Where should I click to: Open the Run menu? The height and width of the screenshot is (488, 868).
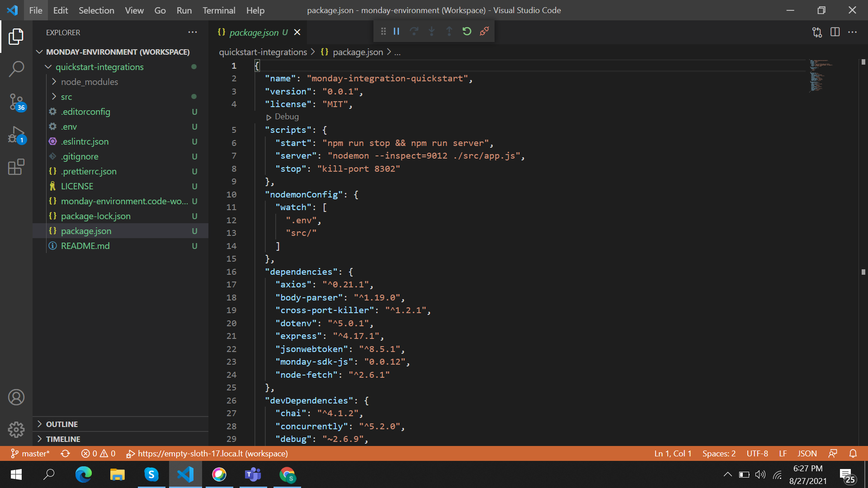184,10
